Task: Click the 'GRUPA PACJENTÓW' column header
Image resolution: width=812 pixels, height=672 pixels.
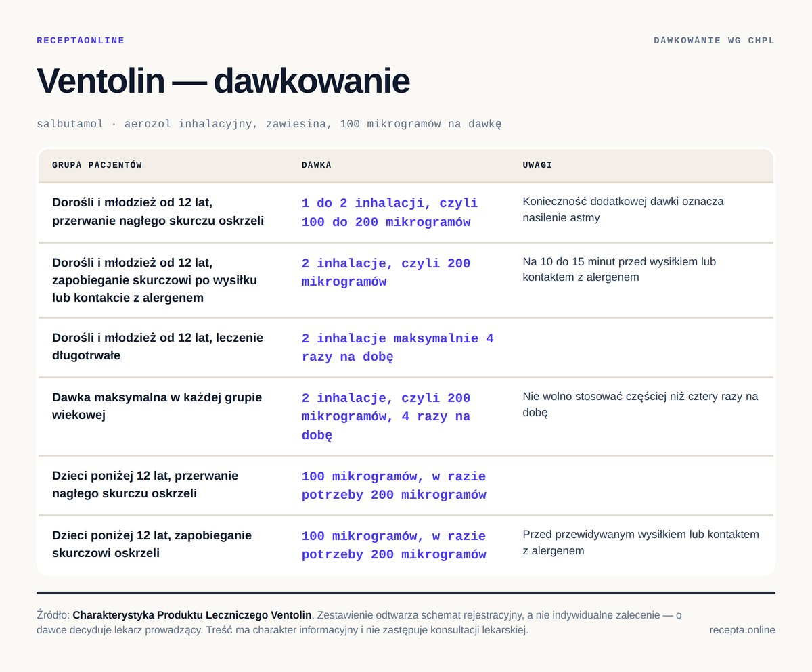Action: [97, 165]
